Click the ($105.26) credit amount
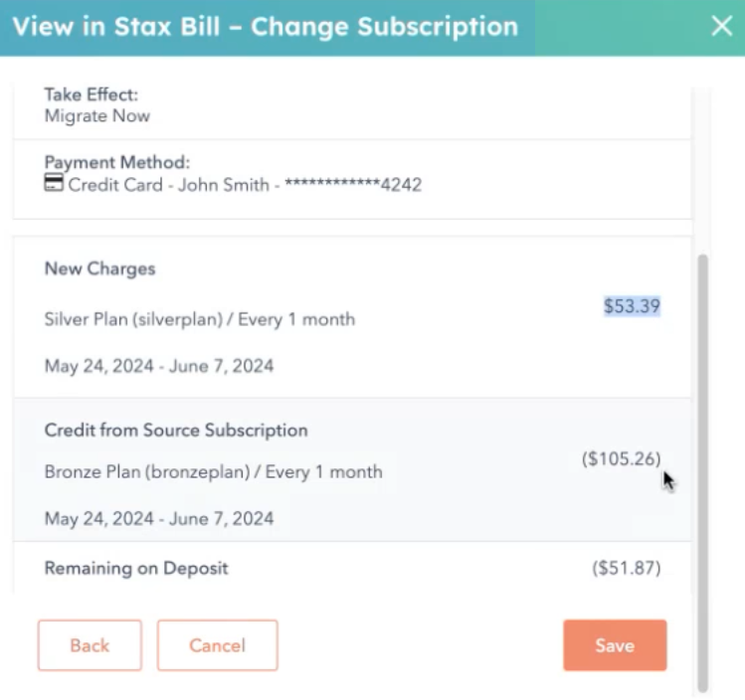This screenshot has height=700, width=745. click(621, 458)
